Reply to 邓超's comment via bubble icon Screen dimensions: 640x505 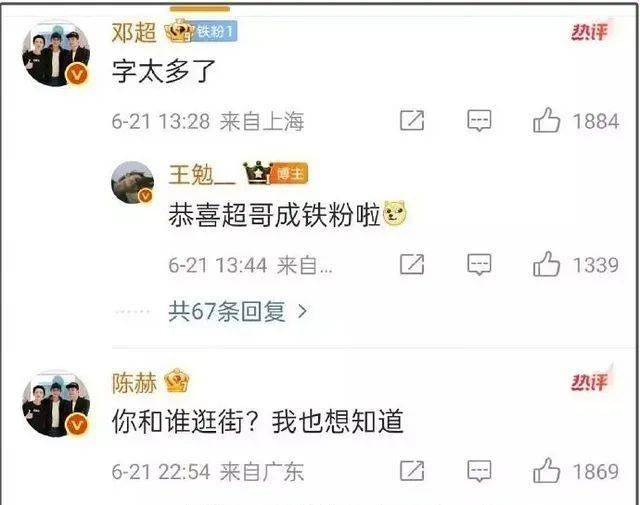pyautogui.click(x=479, y=120)
